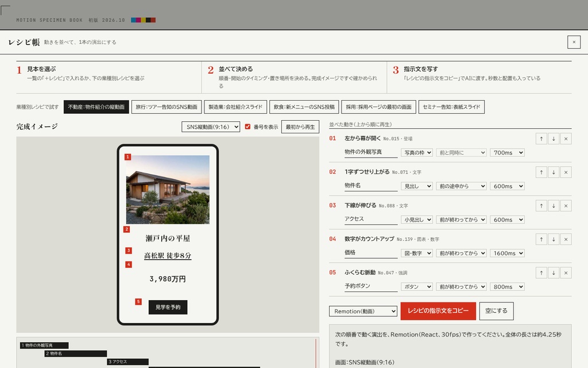Click レシピの指示文をコピー button

(438, 311)
